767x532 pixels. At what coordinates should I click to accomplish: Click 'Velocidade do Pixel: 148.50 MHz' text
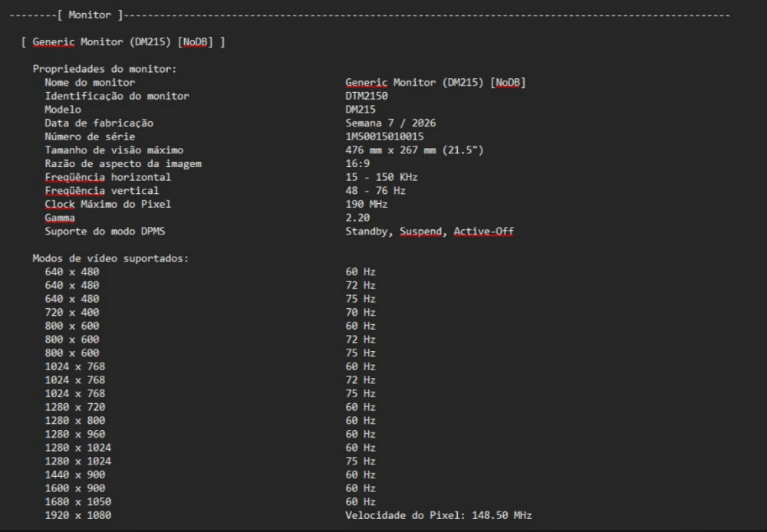click(438, 515)
